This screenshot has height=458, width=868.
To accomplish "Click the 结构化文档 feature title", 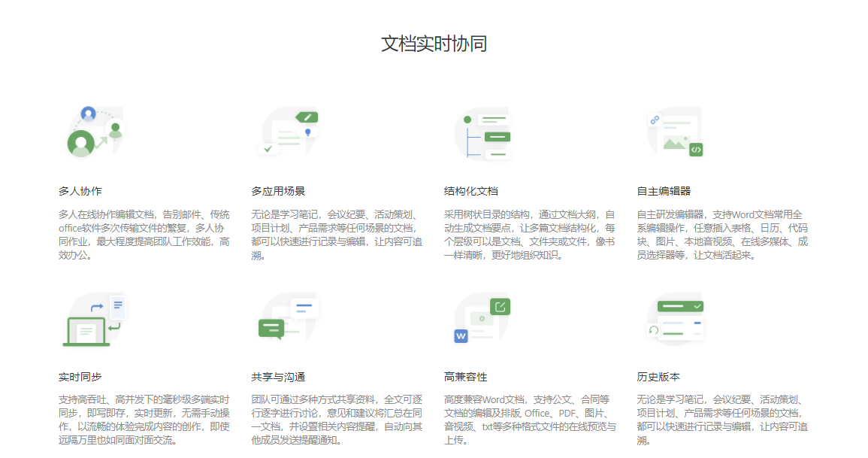I will (x=471, y=191).
